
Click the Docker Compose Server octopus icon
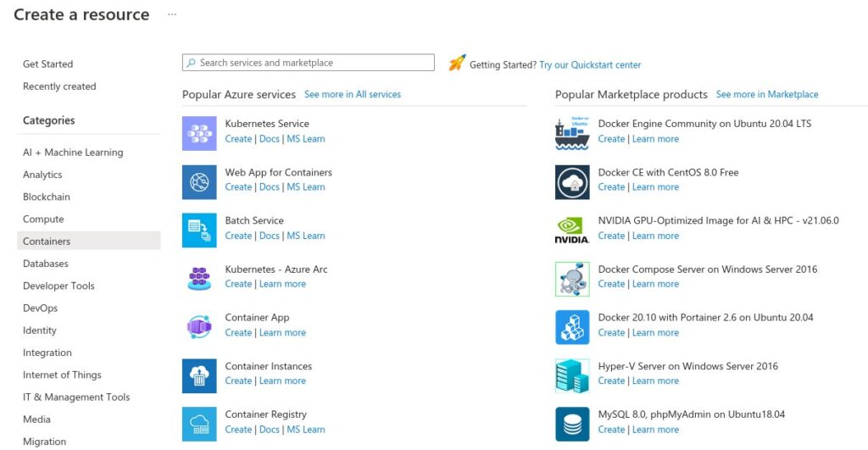click(x=572, y=279)
